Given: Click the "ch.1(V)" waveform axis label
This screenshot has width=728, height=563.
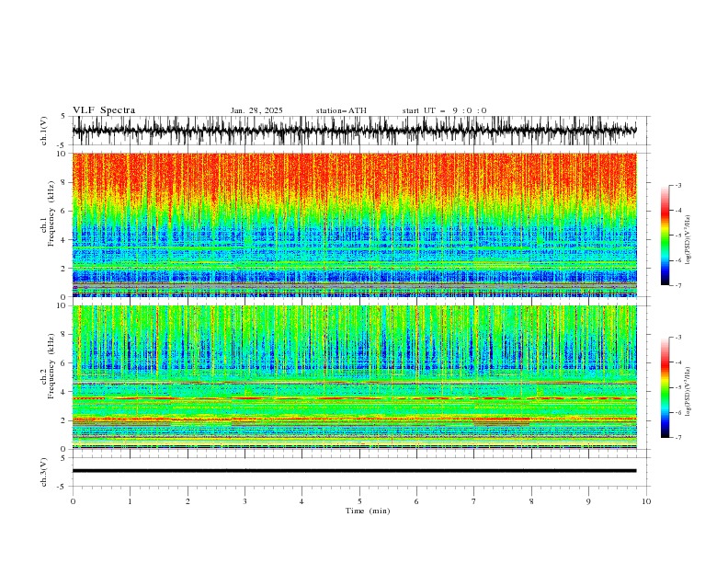Looking at the screenshot, I should (x=44, y=131).
